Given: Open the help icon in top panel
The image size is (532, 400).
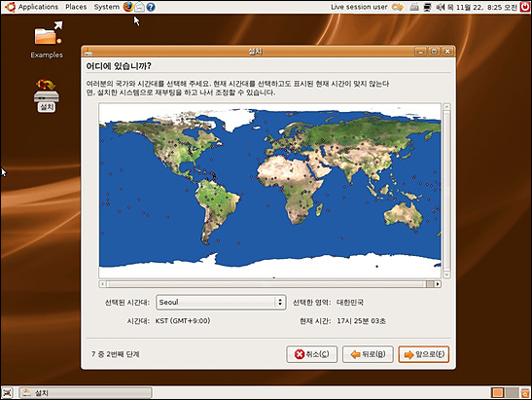Looking at the screenshot, I should [x=151, y=7].
